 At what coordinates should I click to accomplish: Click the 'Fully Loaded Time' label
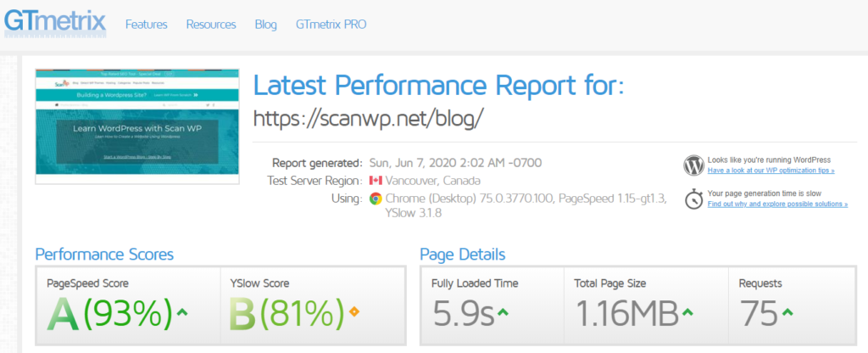pyautogui.click(x=475, y=283)
